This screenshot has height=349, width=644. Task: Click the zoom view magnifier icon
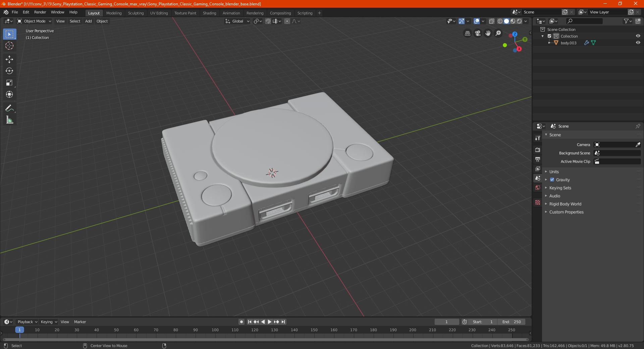click(x=498, y=33)
